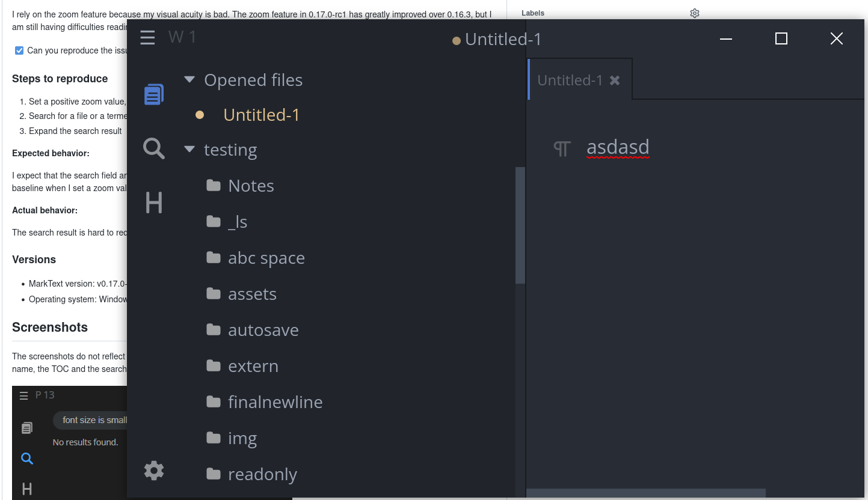Open the hamburger menu icon

[x=147, y=37]
